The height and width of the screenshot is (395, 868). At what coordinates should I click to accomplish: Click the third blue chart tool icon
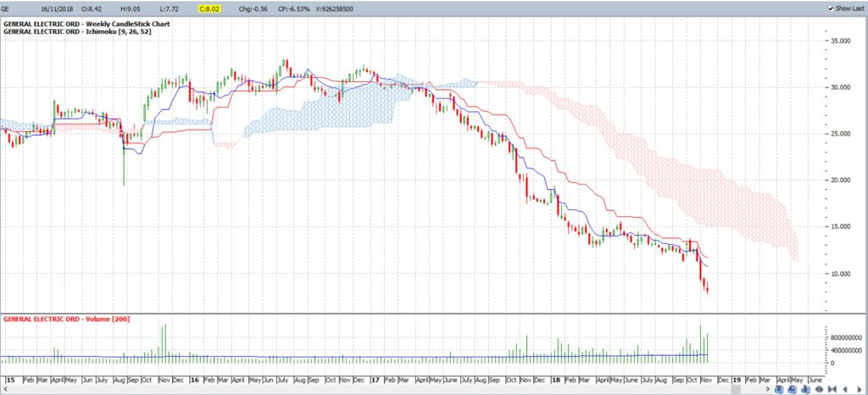[805, 389]
